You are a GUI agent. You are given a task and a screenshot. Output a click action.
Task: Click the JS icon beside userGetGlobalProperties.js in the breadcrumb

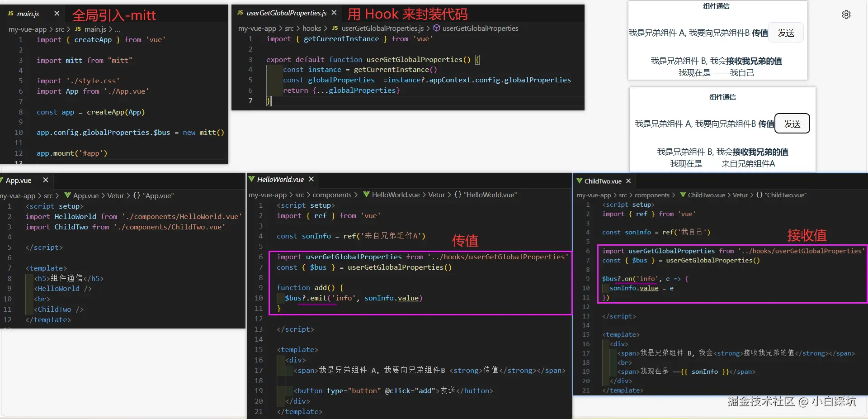pos(335,28)
